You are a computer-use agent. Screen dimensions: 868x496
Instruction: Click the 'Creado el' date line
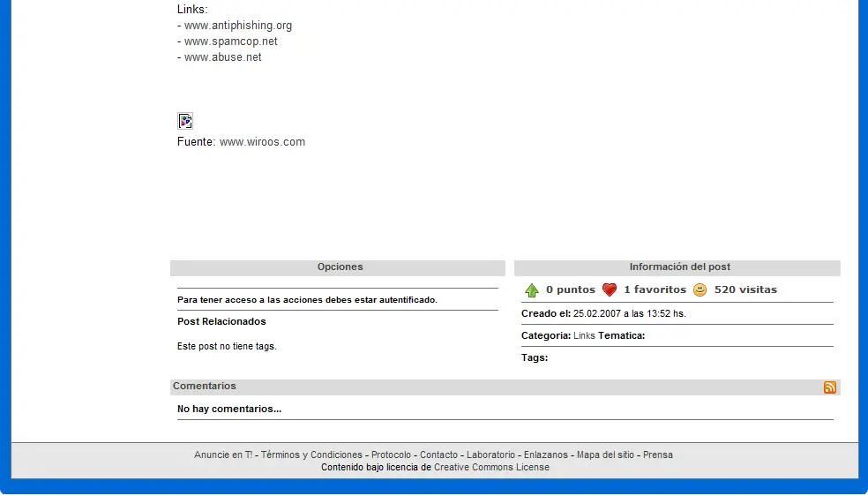[x=603, y=313]
